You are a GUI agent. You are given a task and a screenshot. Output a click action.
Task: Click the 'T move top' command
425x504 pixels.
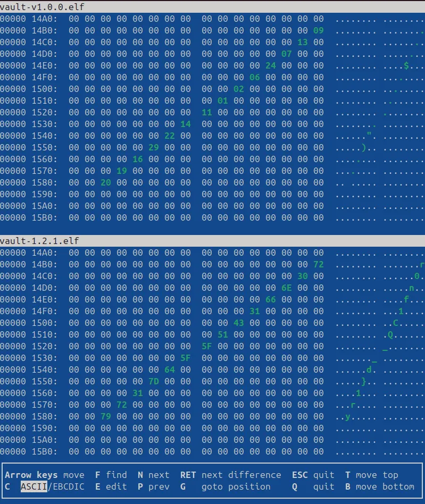372,475
